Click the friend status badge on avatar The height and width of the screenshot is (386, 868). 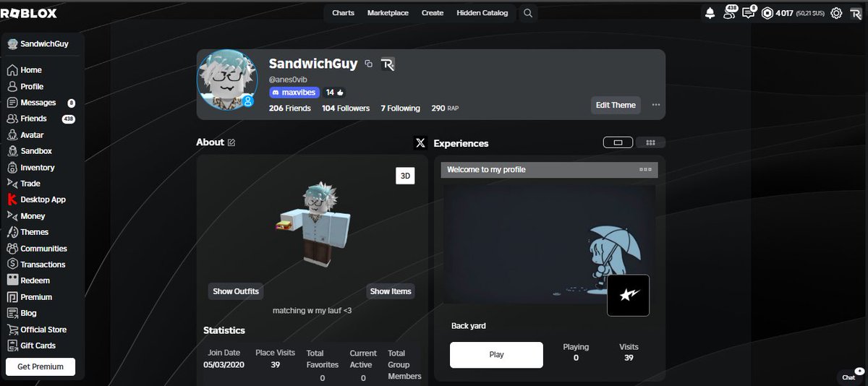(x=248, y=100)
